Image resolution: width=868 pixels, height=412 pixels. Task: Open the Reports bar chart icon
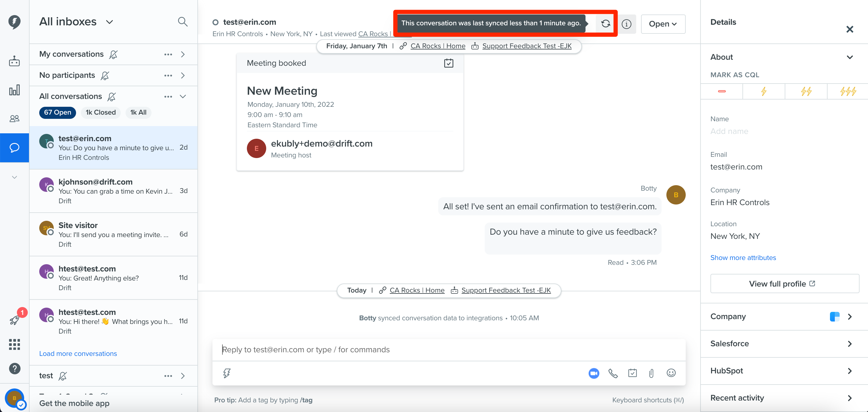tap(14, 90)
